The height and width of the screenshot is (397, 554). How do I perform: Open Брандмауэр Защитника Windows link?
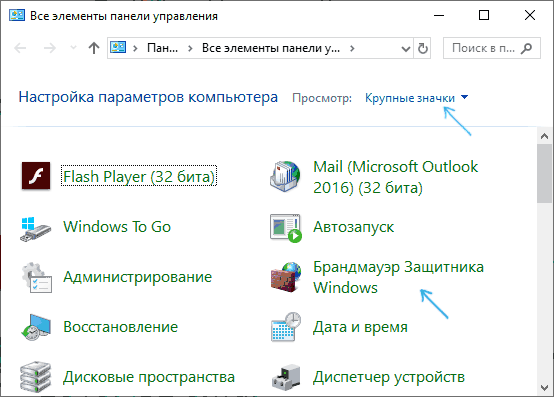398,277
